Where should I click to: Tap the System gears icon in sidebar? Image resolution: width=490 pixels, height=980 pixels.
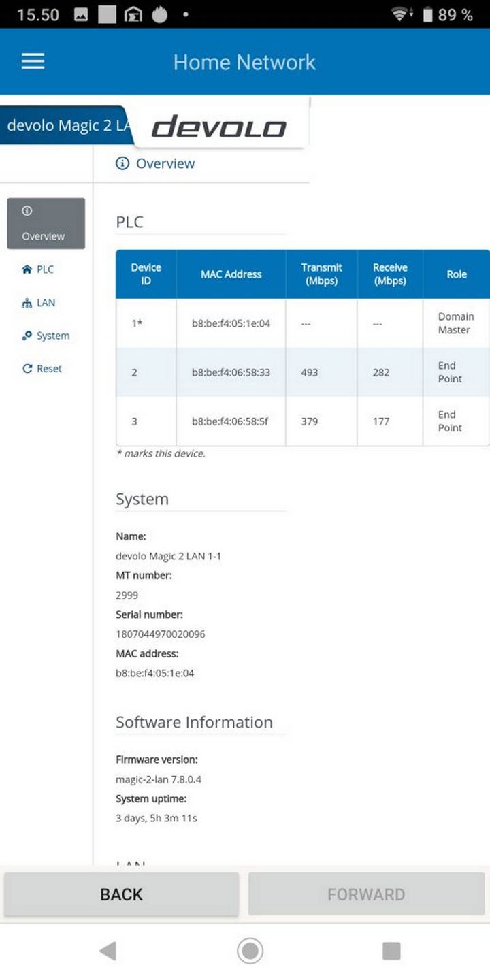27,336
